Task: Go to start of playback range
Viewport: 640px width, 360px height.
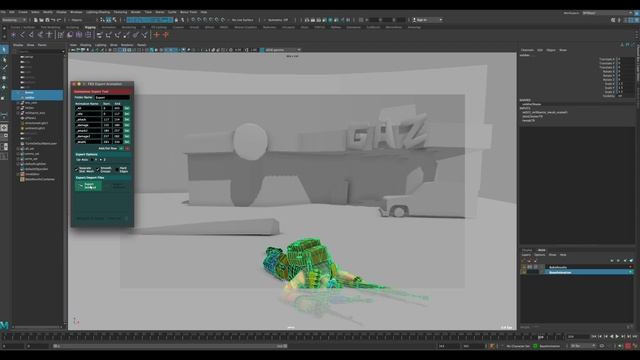Action: click(x=594, y=336)
